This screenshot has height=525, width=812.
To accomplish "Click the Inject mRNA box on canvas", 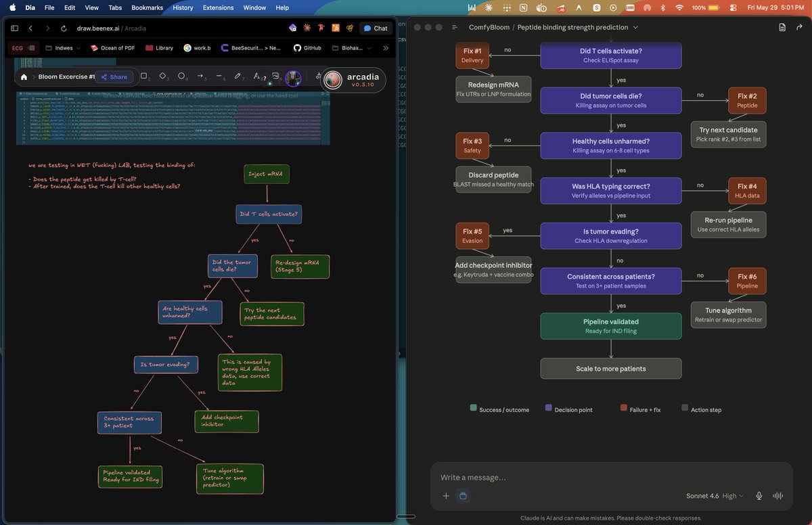I will tap(266, 174).
